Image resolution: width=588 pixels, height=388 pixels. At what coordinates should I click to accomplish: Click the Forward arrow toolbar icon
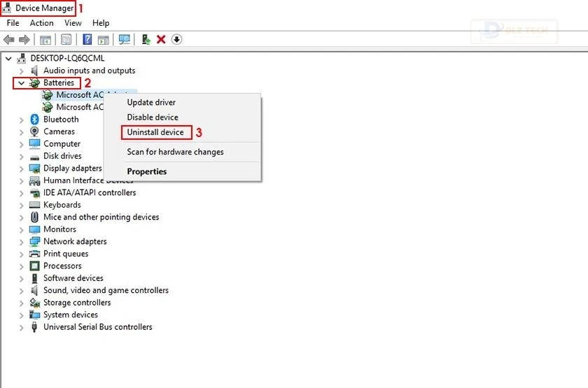tap(24, 39)
